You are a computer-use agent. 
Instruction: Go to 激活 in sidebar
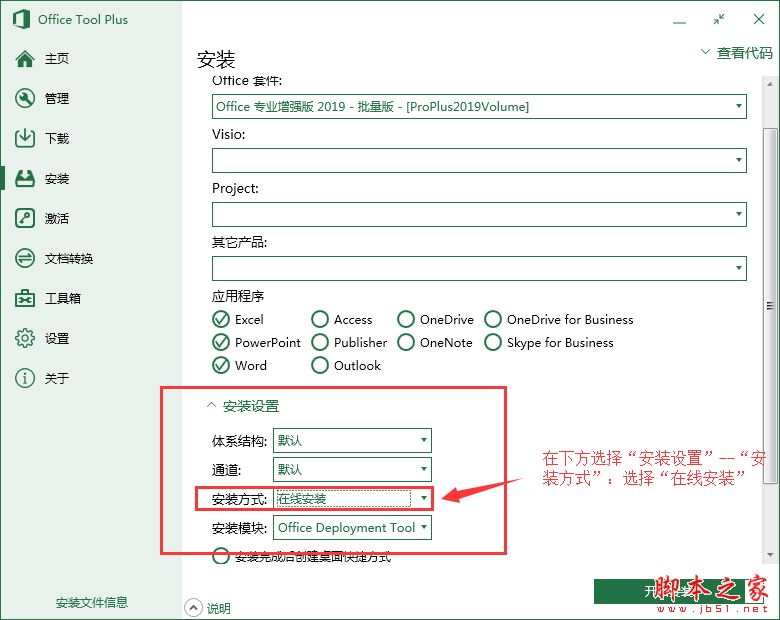pos(57,218)
